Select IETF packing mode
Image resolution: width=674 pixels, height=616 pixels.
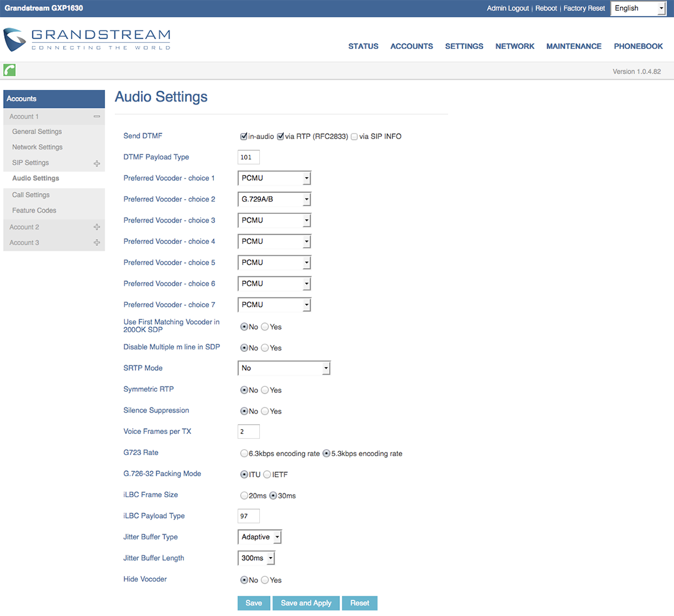267,474
